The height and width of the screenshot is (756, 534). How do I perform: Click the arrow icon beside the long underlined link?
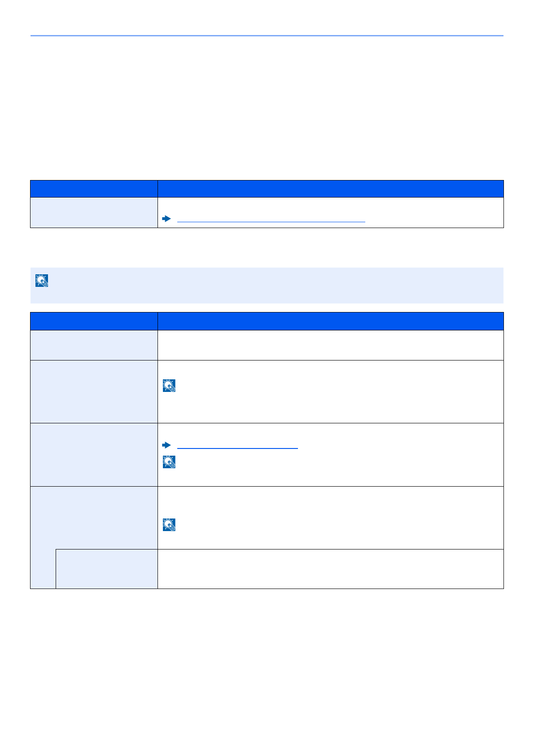166,219
